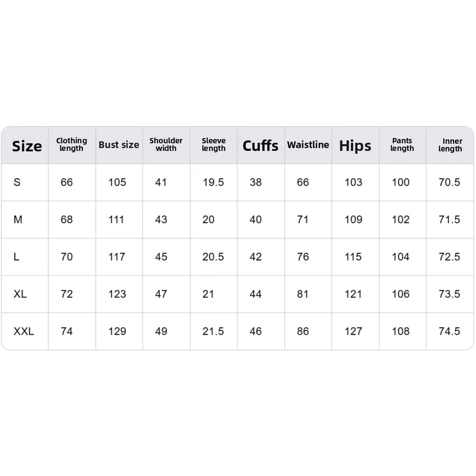Click the M size row label
This screenshot has height=476, width=476.
tap(18, 219)
